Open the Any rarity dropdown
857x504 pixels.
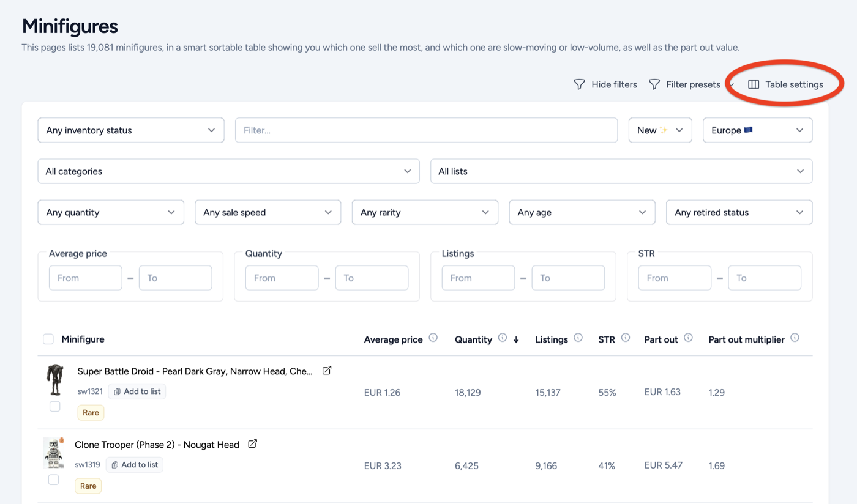click(x=425, y=212)
